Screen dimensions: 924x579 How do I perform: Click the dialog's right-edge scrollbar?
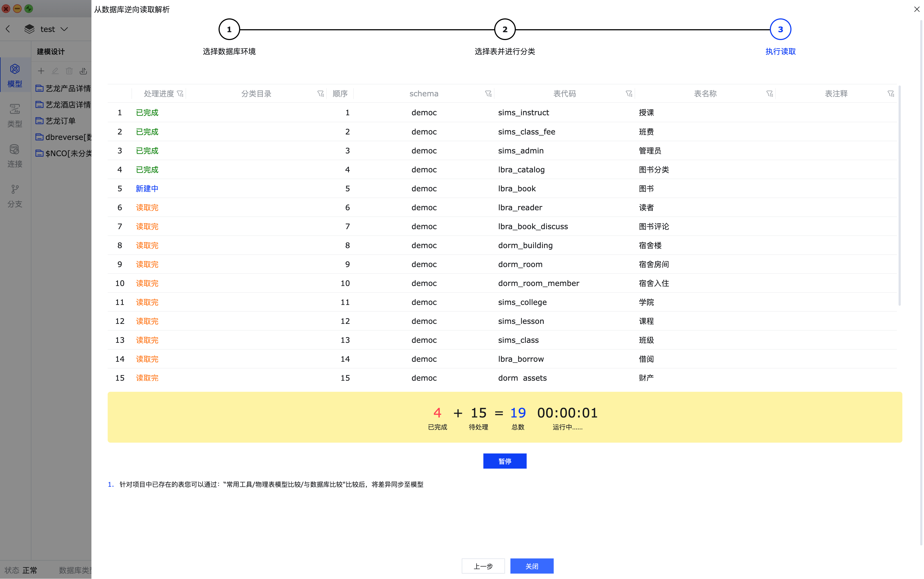[x=921, y=283]
